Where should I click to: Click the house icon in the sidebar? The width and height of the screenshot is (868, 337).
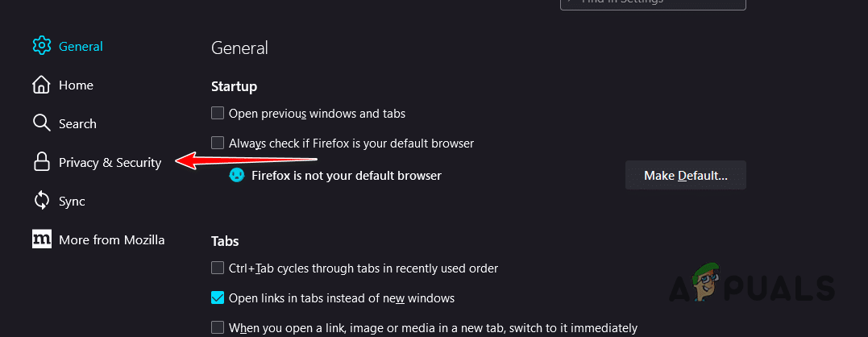click(42, 85)
